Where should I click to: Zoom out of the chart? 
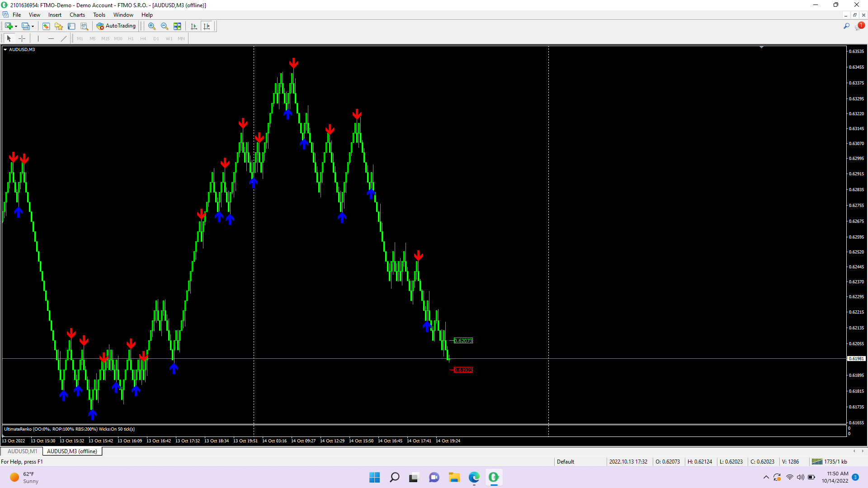[165, 26]
